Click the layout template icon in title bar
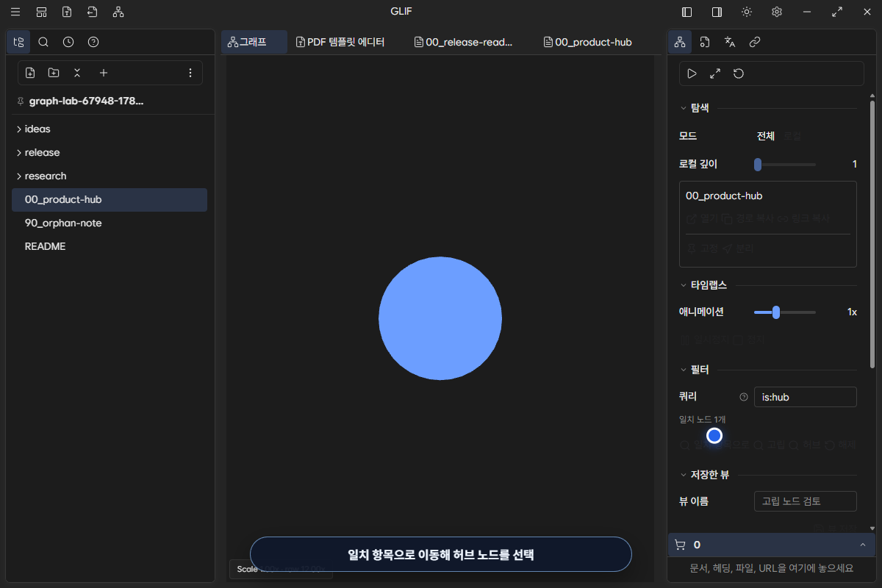 tap(41, 12)
